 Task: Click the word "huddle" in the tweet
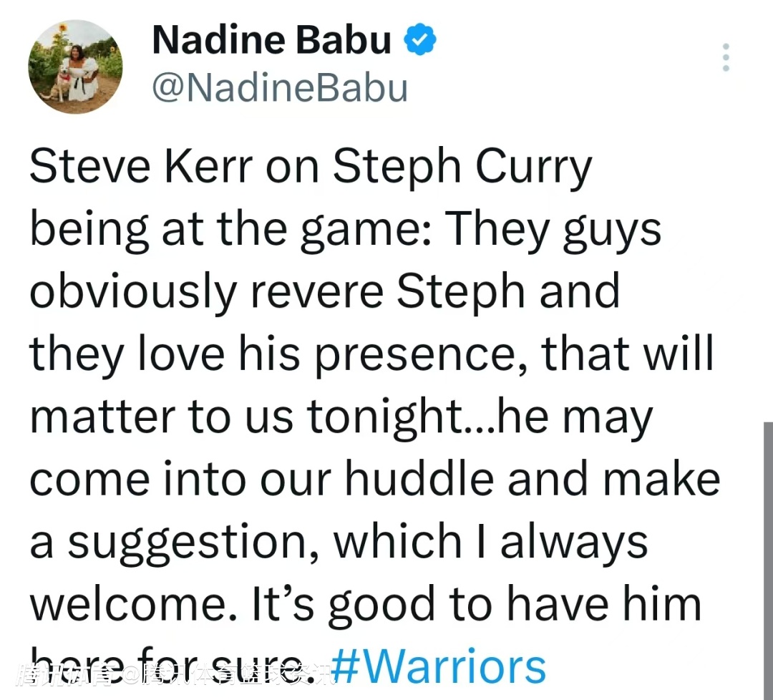pos(419,477)
